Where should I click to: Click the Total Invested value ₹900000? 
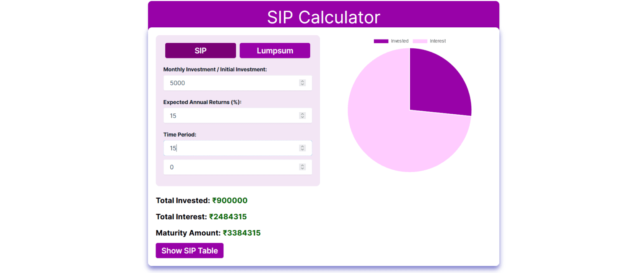tap(230, 200)
